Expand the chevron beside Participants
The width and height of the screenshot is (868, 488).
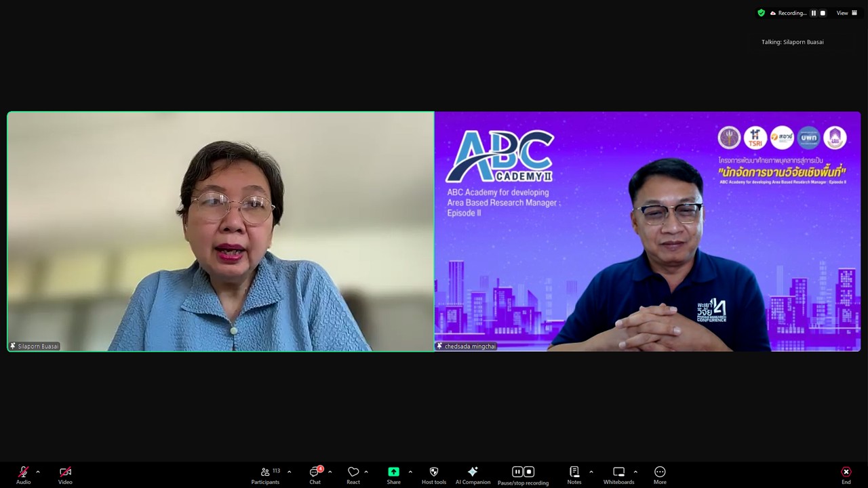coord(290,472)
